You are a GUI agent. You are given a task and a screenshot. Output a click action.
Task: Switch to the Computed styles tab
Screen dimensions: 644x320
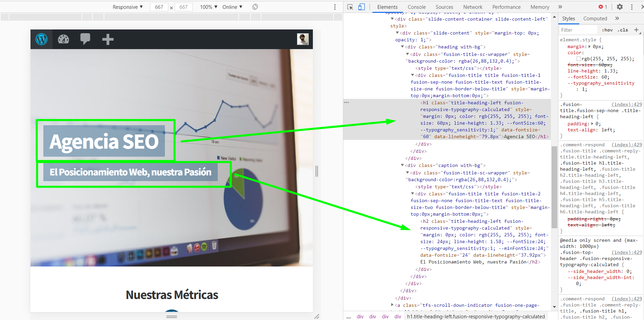(595, 18)
